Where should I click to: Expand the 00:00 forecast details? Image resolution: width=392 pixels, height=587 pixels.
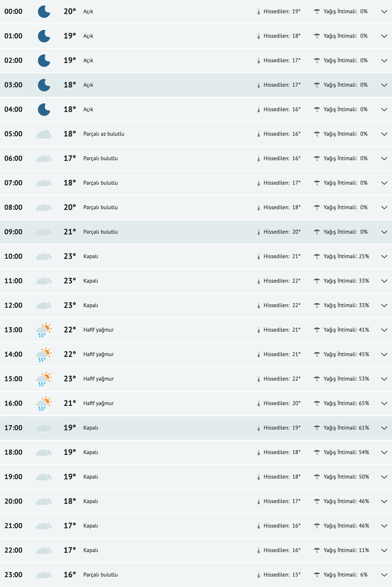point(384,11)
